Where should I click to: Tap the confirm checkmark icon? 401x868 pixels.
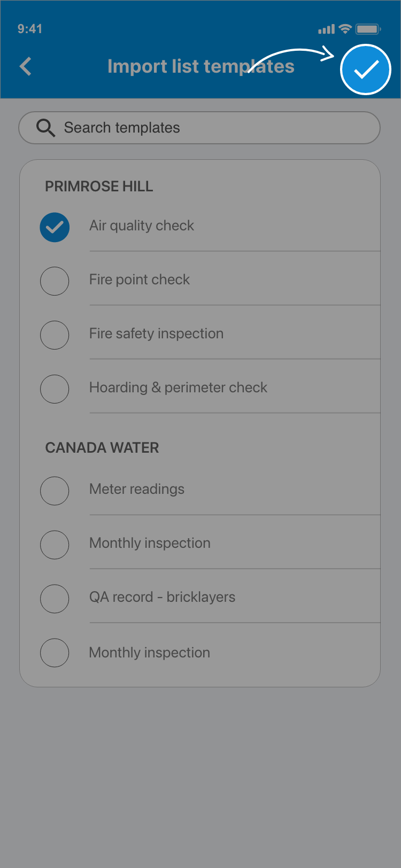[x=366, y=69]
